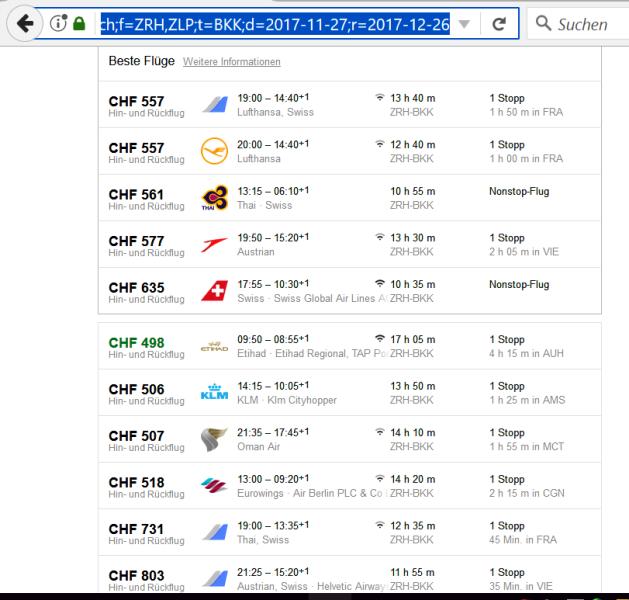Click the KLM crown logo

tap(214, 392)
